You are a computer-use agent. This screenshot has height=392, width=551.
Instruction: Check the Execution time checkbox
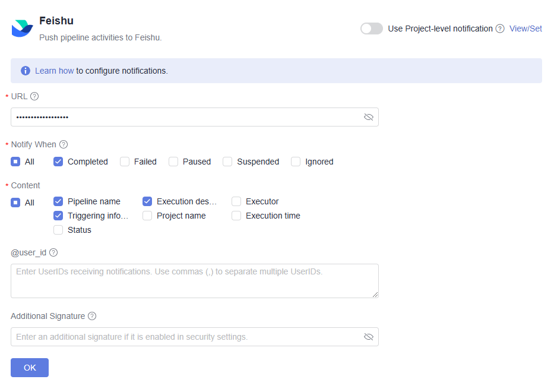click(236, 216)
